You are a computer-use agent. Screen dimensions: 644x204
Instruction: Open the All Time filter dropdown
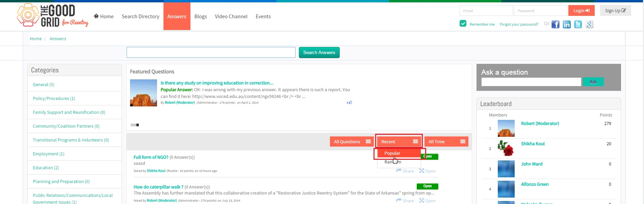[x=446, y=142]
